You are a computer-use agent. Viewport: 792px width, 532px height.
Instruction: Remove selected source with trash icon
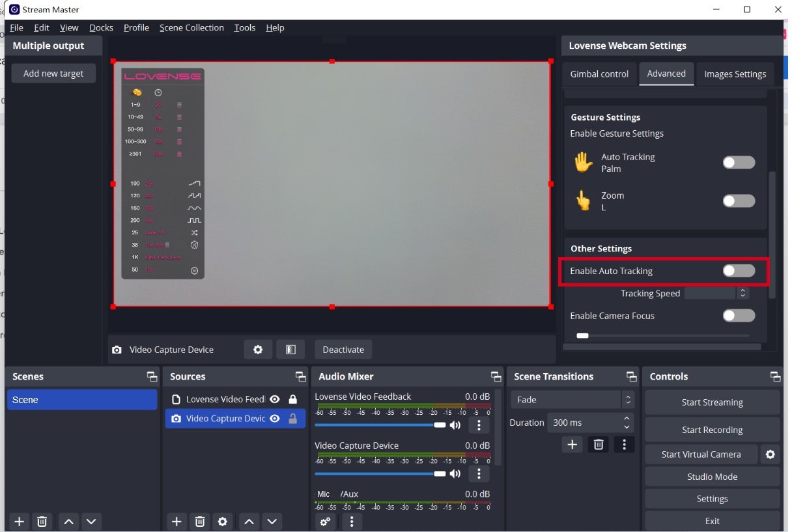point(200,522)
